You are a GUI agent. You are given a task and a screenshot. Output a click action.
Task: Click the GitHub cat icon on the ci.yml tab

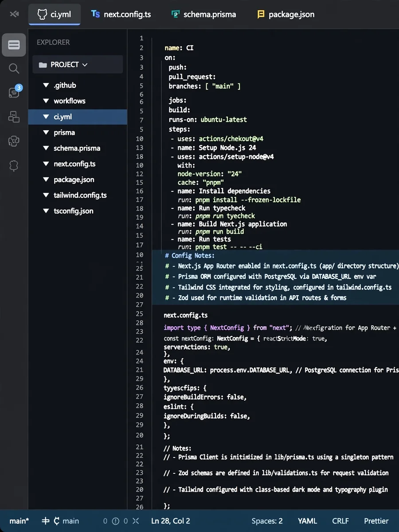point(42,14)
